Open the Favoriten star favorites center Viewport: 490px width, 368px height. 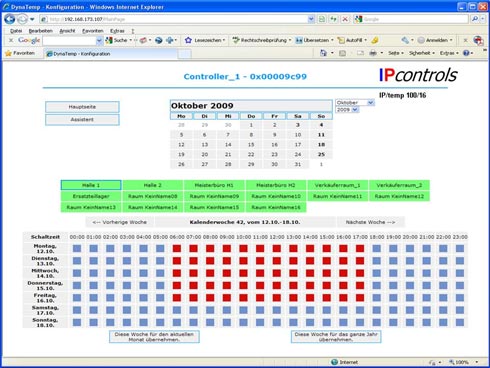pyautogui.click(x=20, y=53)
